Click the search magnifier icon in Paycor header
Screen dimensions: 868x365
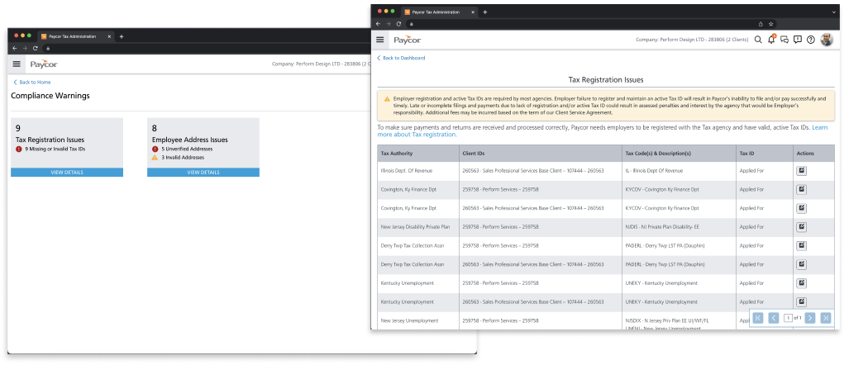click(758, 40)
